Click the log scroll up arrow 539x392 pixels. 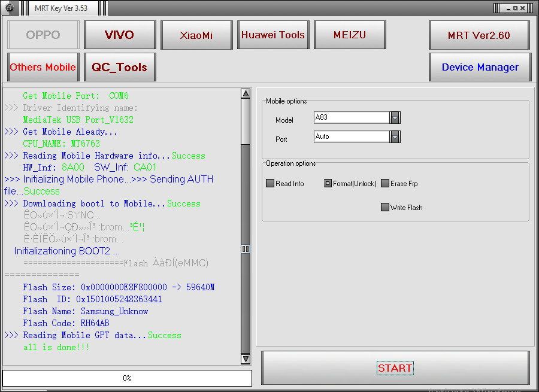coord(246,93)
